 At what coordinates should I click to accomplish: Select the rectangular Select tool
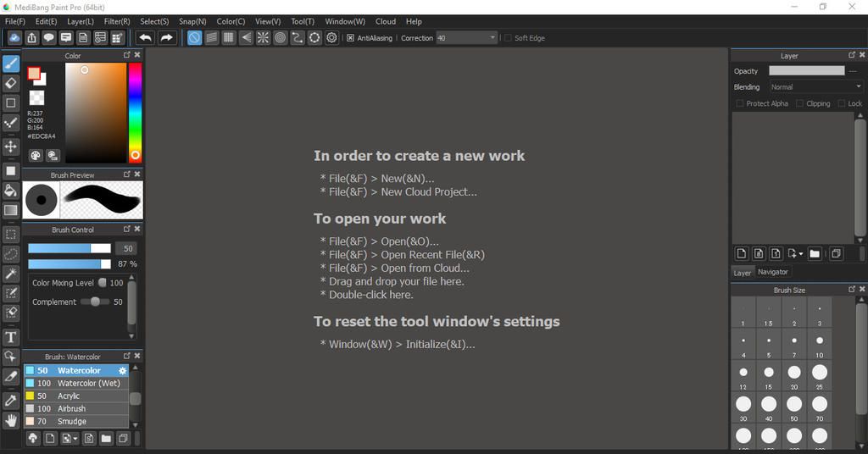(10, 235)
